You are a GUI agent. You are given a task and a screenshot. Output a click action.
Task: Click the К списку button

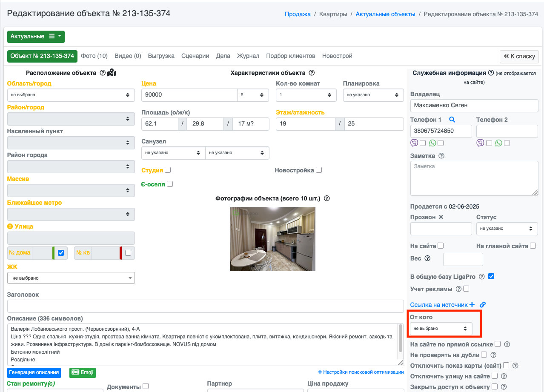[x=519, y=56]
